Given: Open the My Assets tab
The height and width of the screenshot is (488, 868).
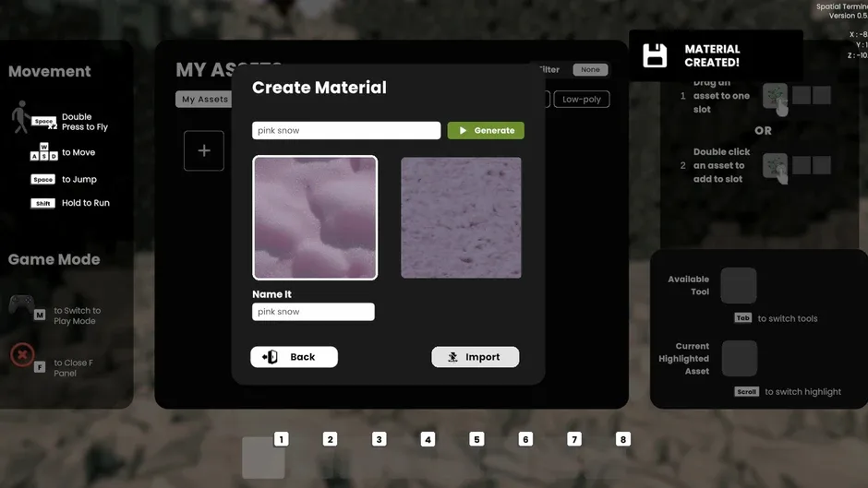Looking at the screenshot, I should pos(204,99).
